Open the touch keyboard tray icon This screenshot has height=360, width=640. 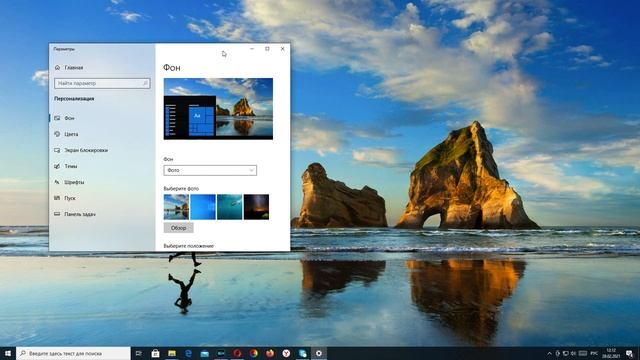point(583,353)
